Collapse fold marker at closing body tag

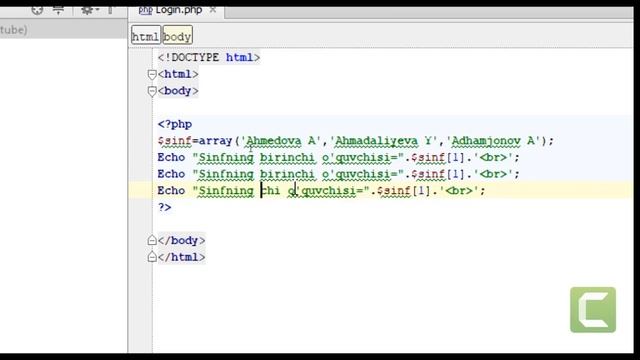[152, 240]
